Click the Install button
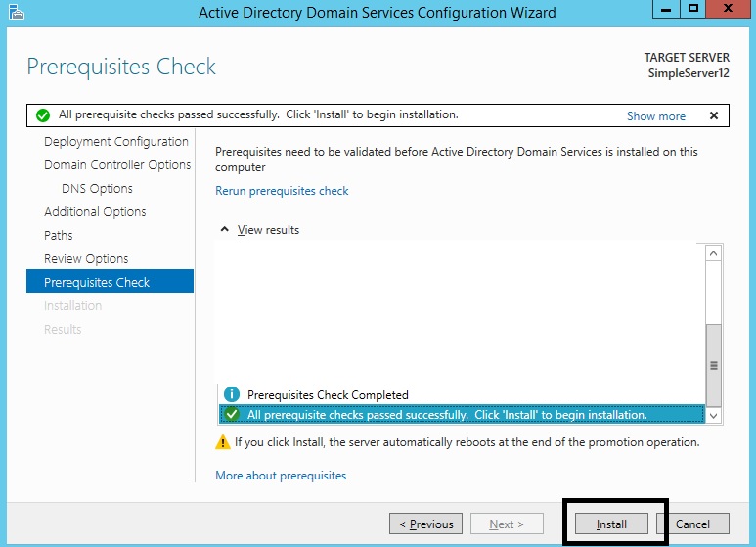This screenshot has width=756, height=547. point(611,524)
